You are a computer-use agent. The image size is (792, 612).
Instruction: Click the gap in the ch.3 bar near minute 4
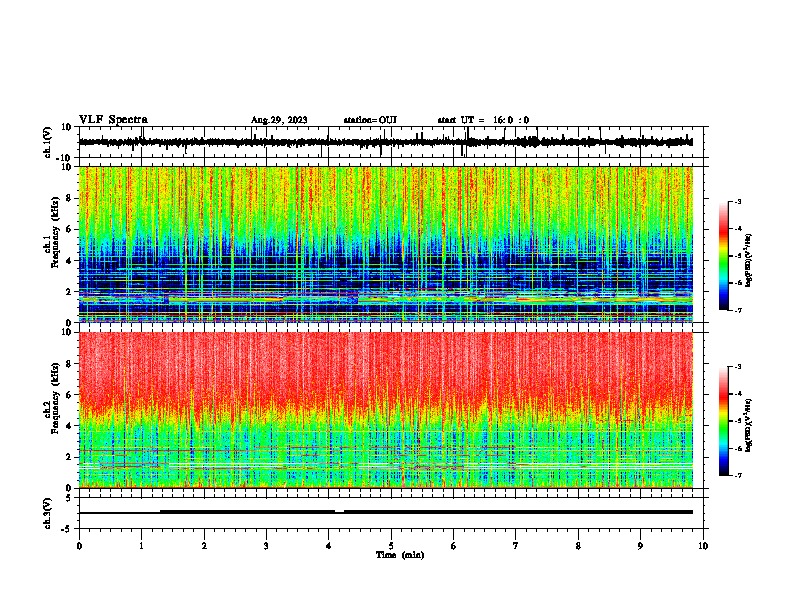[x=339, y=512]
